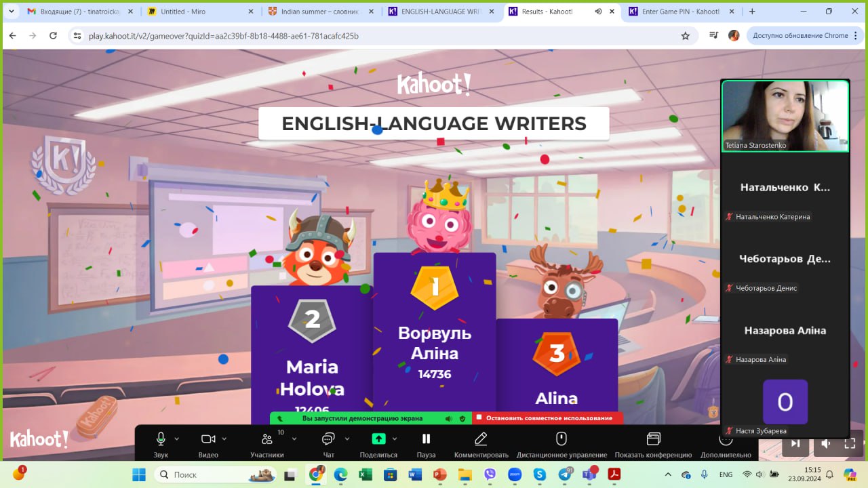Click the green Поделиться share button
The height and width of the screenshot is (488, 868).
click(x=378, y=439)
